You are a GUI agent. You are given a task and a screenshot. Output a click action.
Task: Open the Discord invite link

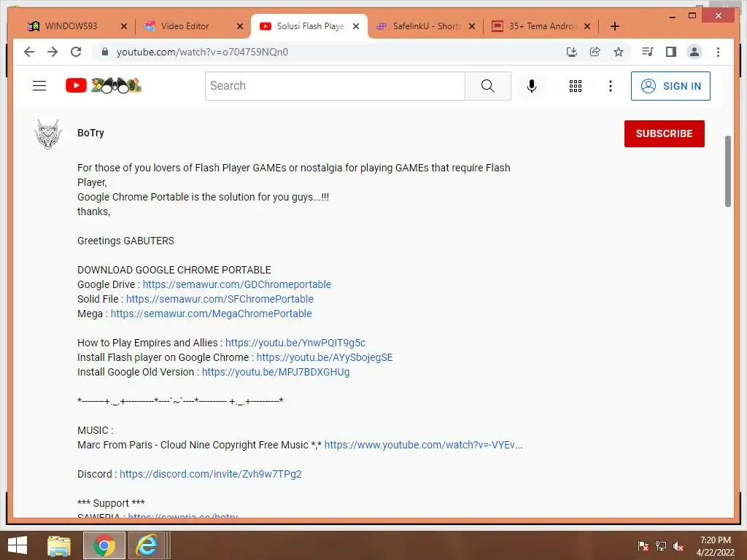[x=211, y=474]
